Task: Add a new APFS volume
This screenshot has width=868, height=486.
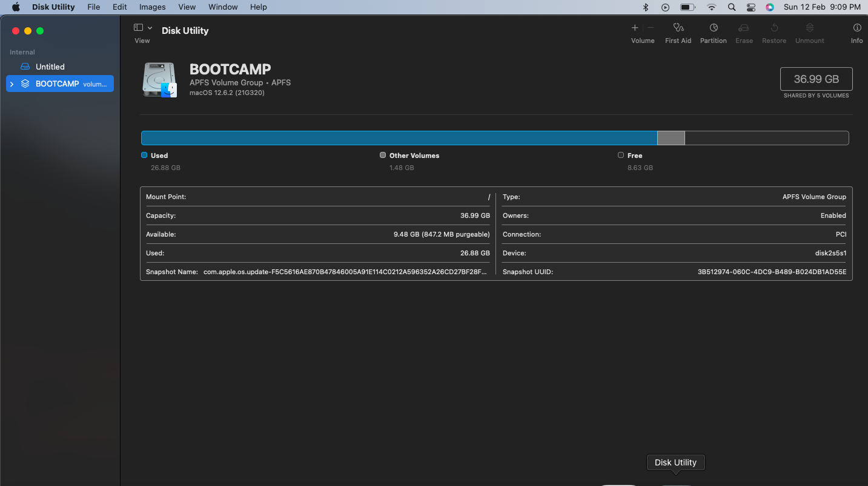Action: [x=634, y=28]
